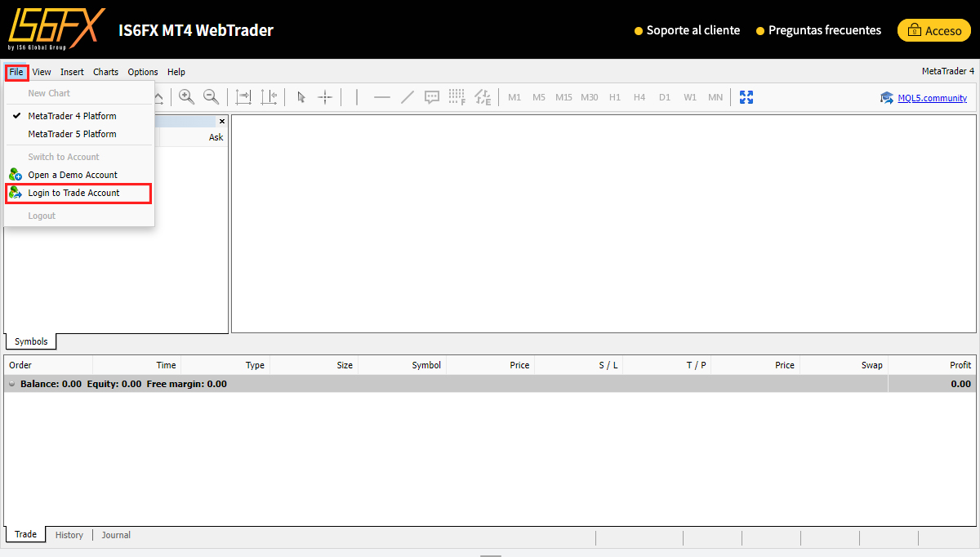980x557 pixels.
Task: Click the Login to Trade Account icon
Action: [16, 193]
